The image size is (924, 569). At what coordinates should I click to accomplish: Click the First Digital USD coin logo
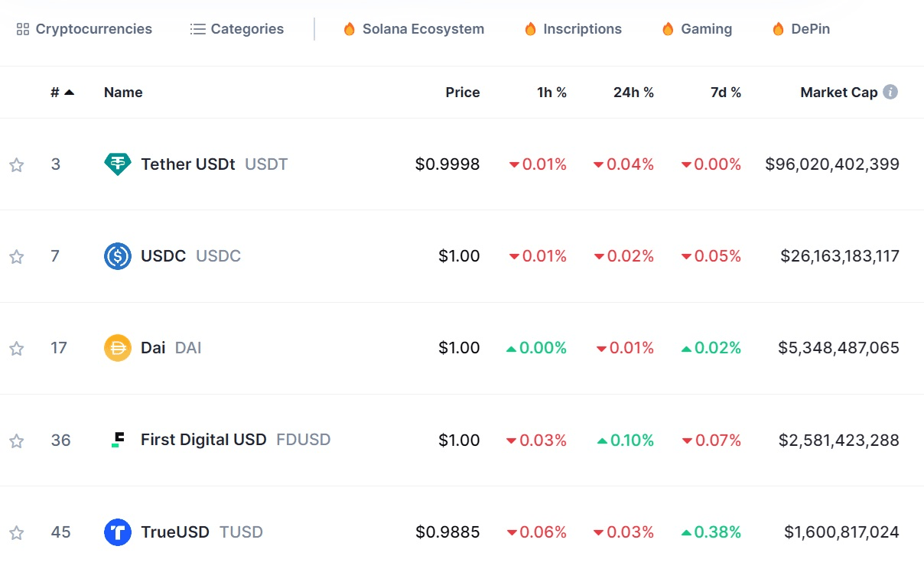tap(117, 440)
